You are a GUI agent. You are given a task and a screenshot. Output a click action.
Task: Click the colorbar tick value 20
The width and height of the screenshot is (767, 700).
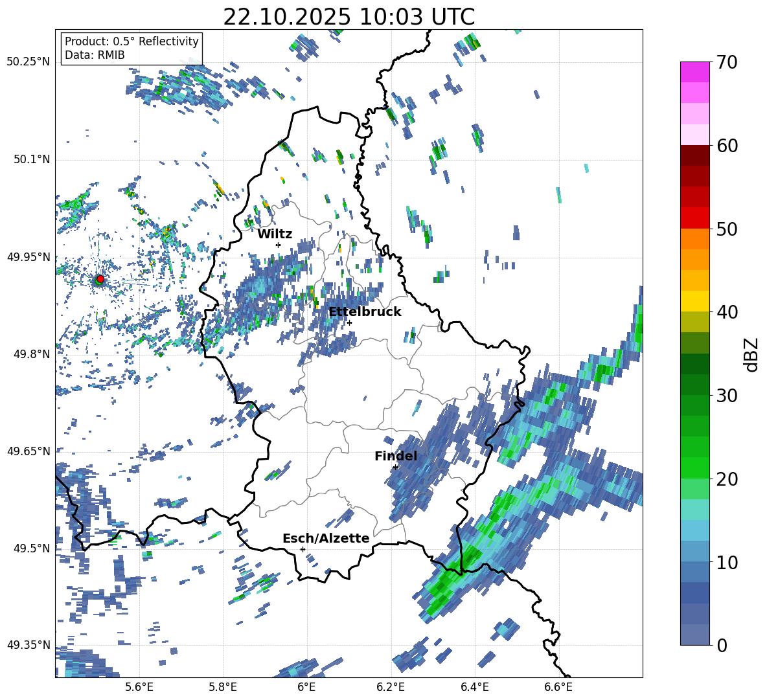tap(727, 479)
